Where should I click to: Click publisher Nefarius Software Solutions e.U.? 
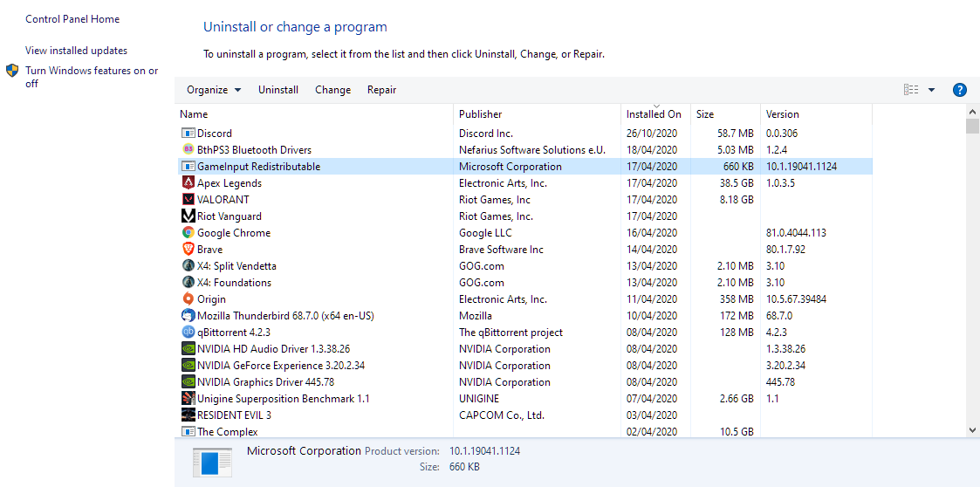click(x=531, y=150)
